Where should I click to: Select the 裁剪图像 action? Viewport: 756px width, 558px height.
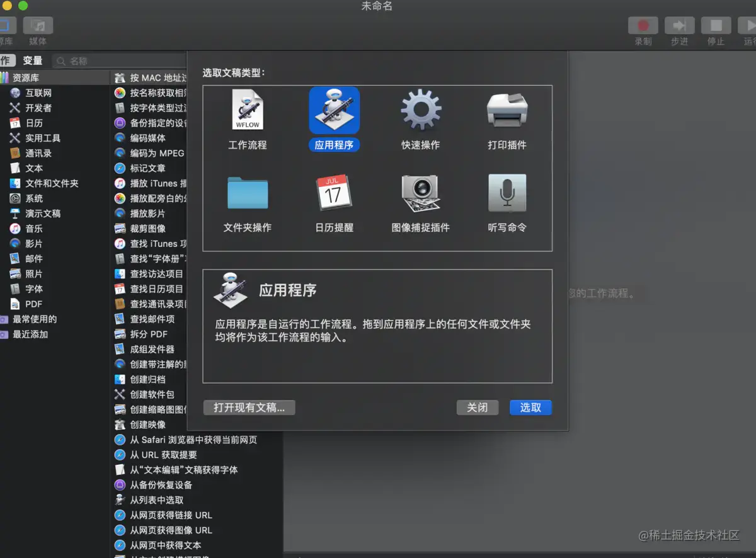pos(149,229)
